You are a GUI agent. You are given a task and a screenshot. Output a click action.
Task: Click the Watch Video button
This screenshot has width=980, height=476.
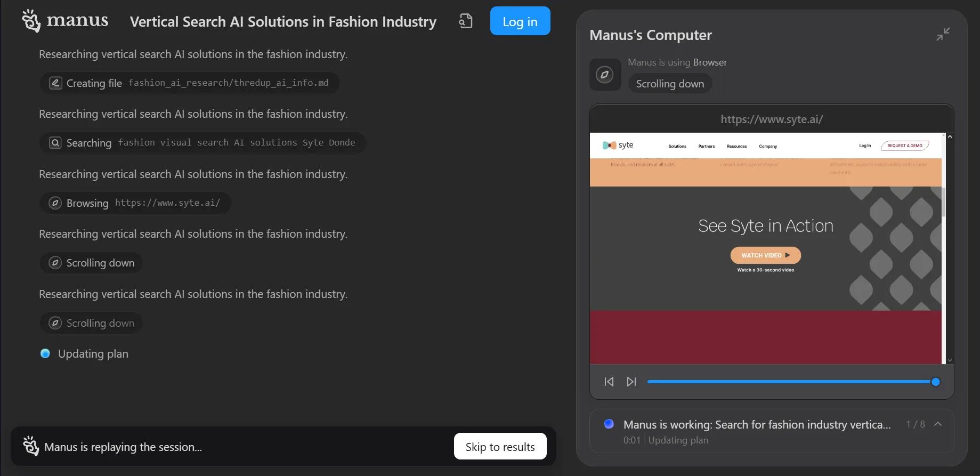click(x=765, y=255)
